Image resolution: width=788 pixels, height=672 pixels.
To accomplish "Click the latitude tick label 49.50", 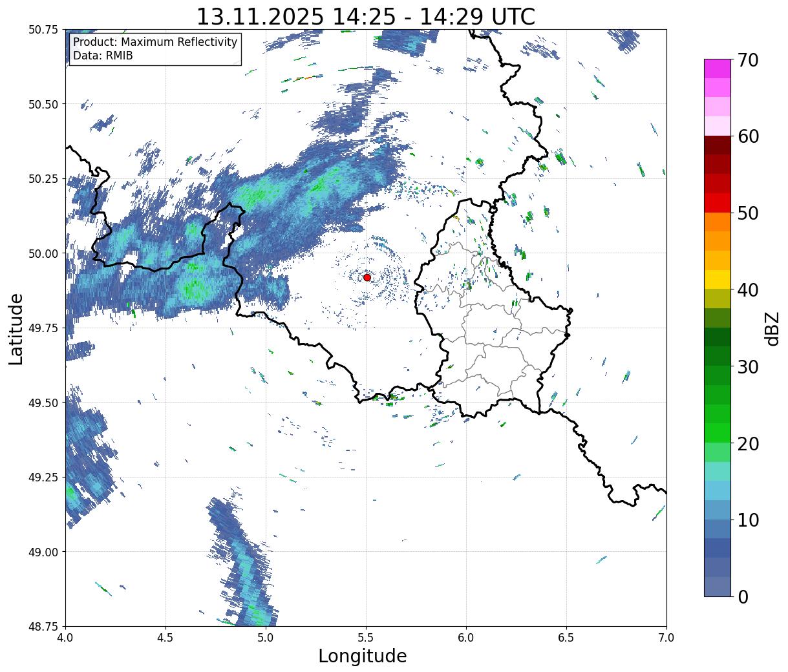I will click(43, 403).
